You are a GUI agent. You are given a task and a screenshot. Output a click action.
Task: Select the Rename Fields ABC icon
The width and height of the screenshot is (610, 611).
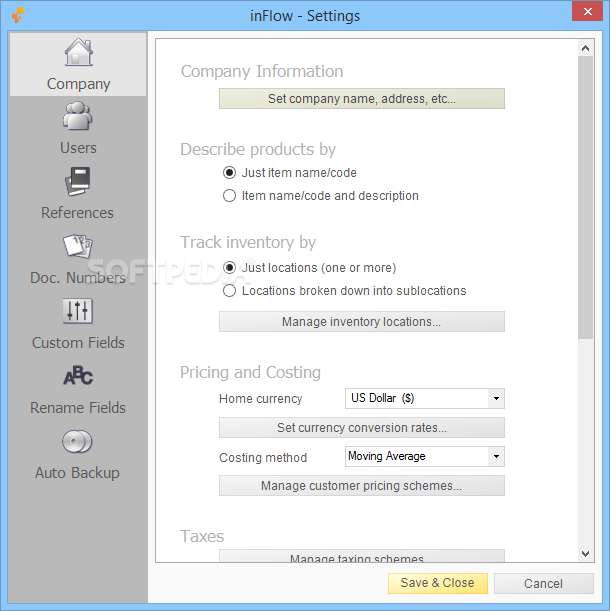[77, 376]
